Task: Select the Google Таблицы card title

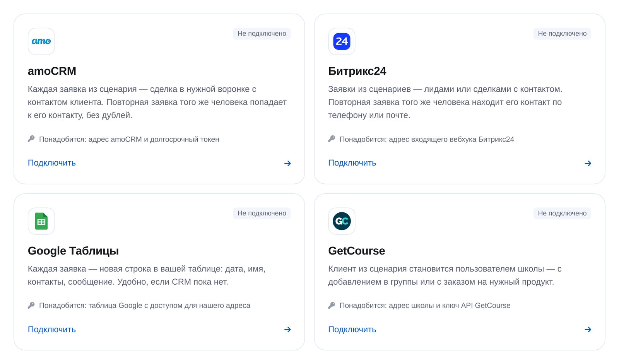Action: point(74,251)
